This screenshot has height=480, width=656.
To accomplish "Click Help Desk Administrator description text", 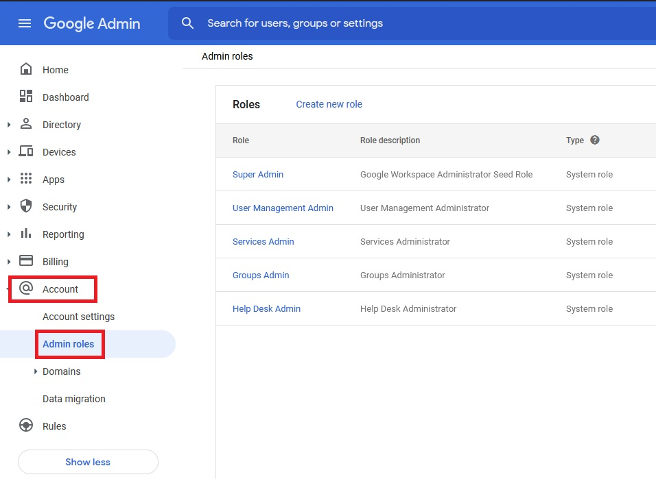I will click(x=408, y=309).
